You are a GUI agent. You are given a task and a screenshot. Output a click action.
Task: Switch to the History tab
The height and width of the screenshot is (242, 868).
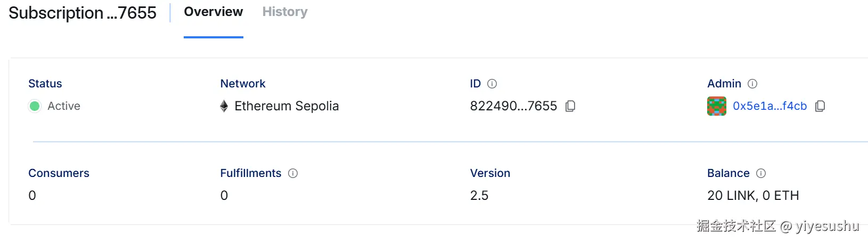285,12
